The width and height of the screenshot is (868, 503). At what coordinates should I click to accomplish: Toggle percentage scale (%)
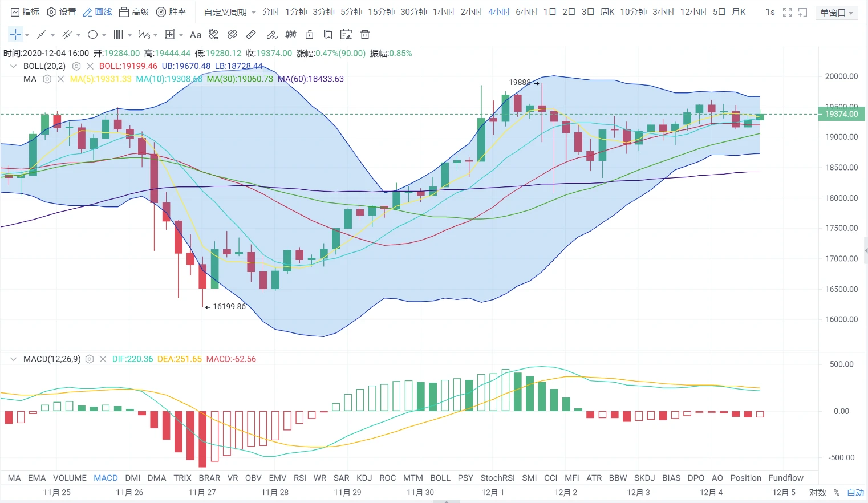[x=837, y=493]
